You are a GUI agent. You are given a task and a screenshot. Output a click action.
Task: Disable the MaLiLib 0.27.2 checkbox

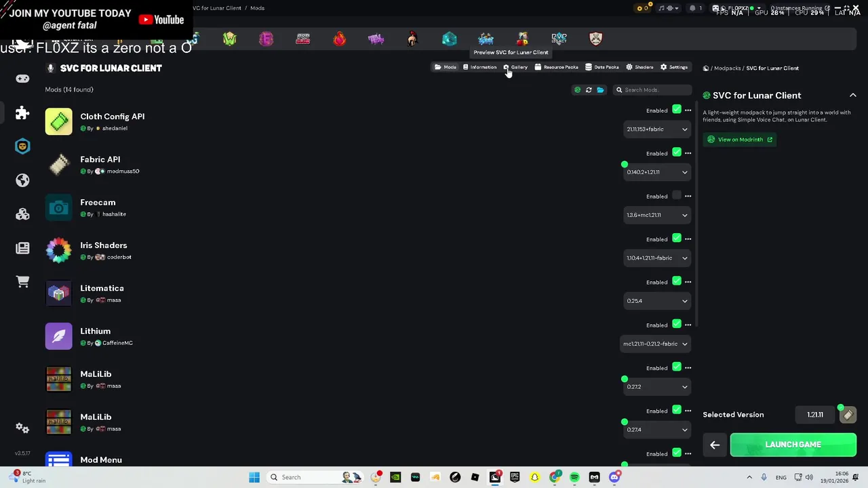(677, 367)
